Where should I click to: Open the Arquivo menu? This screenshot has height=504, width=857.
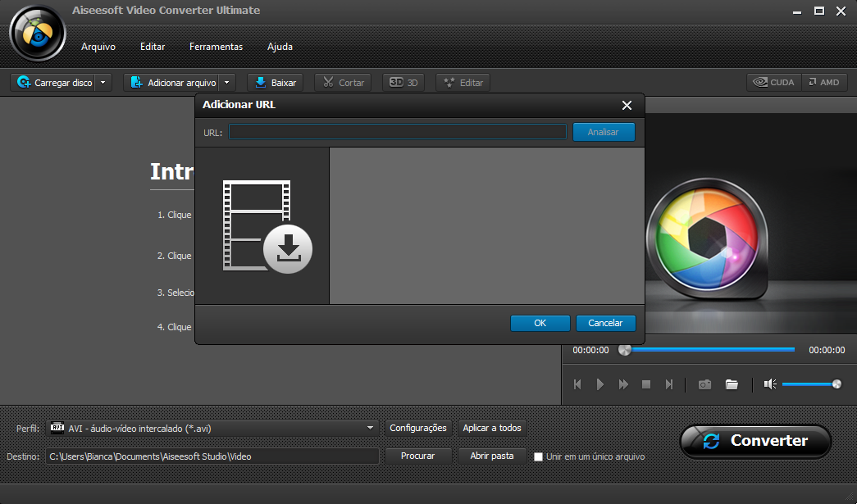(98, 47)
